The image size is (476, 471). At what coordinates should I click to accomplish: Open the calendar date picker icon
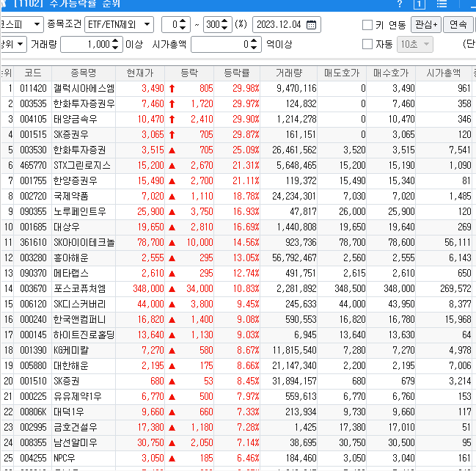point(311,25)
